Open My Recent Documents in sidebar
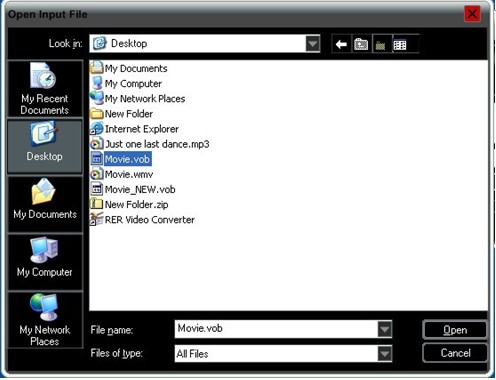Image resolution: width=496 pixels, height=380 pixels. click(x=45, y=89)
